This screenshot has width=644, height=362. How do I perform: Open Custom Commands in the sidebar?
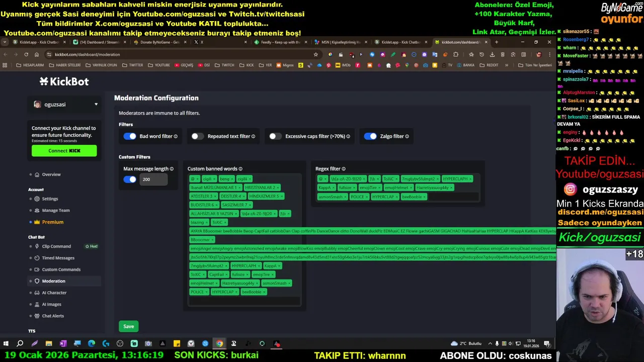(x=61, y=269)
